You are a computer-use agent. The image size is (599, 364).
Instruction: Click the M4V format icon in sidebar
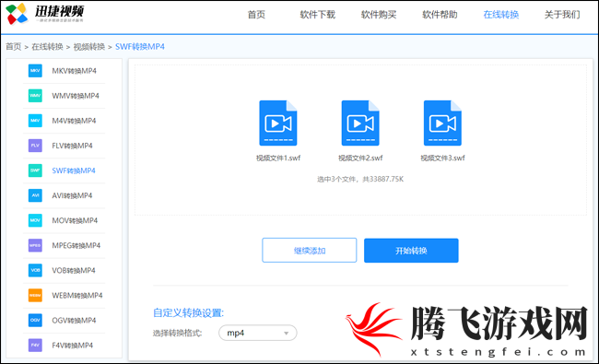(35, 121)
